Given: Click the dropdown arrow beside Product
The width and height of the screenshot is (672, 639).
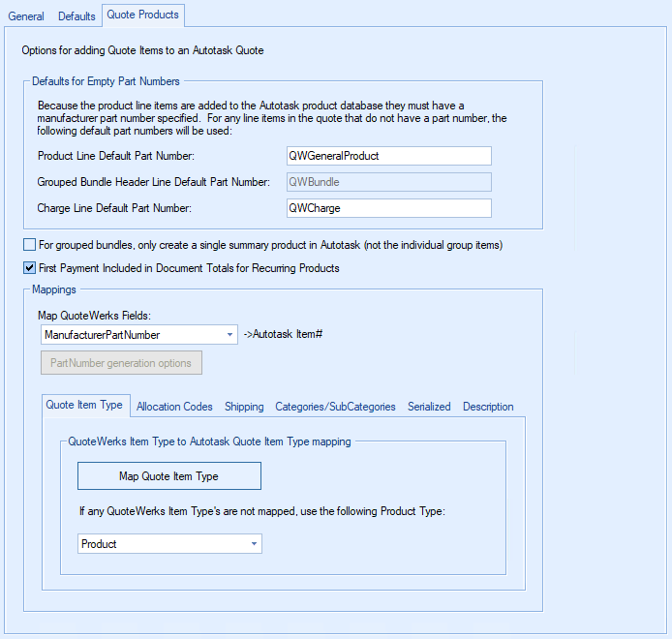Looking at the screenshot, I should (254, 544).
